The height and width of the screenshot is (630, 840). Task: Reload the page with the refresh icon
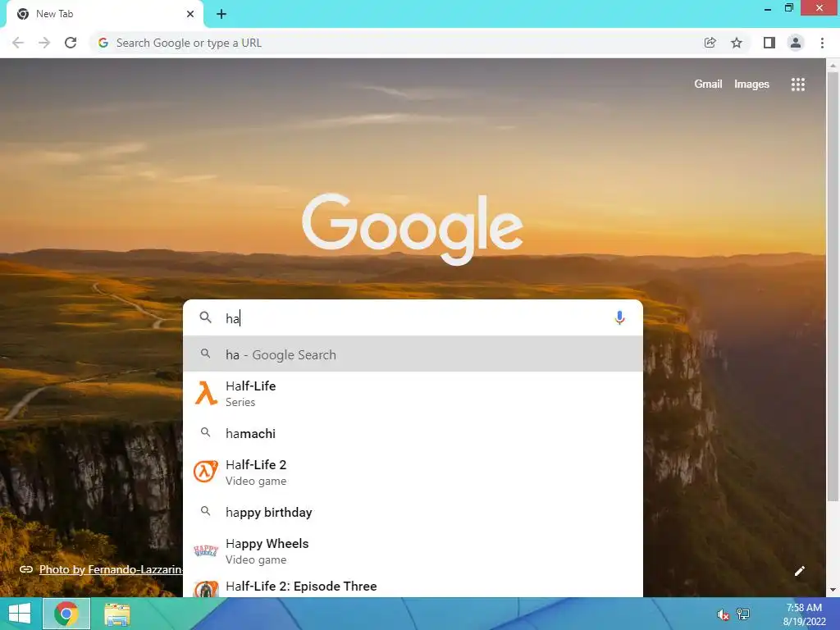click(x=71, y=43)
